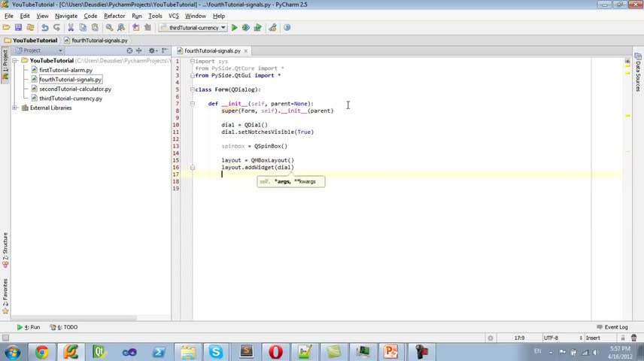This screenshot has height=361, width=644.
Task: Open secondTutorial-calculator.py in project tree
Action: [x=74, y=89]
